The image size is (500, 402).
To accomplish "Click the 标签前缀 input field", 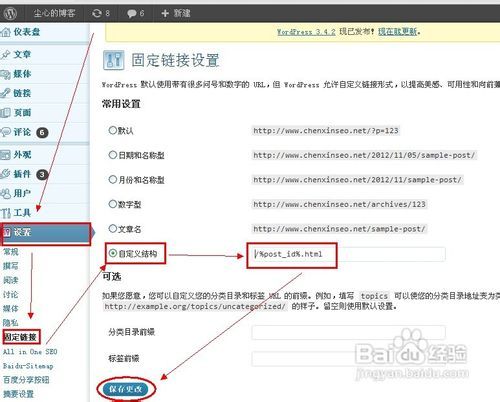I will tap(349, 359).
